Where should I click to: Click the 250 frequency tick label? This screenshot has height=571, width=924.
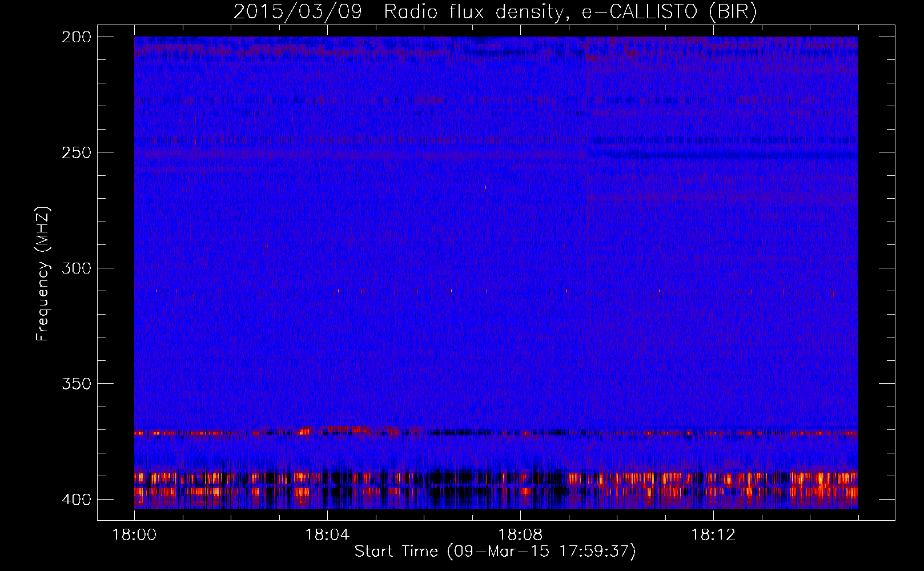click(77, 152)
